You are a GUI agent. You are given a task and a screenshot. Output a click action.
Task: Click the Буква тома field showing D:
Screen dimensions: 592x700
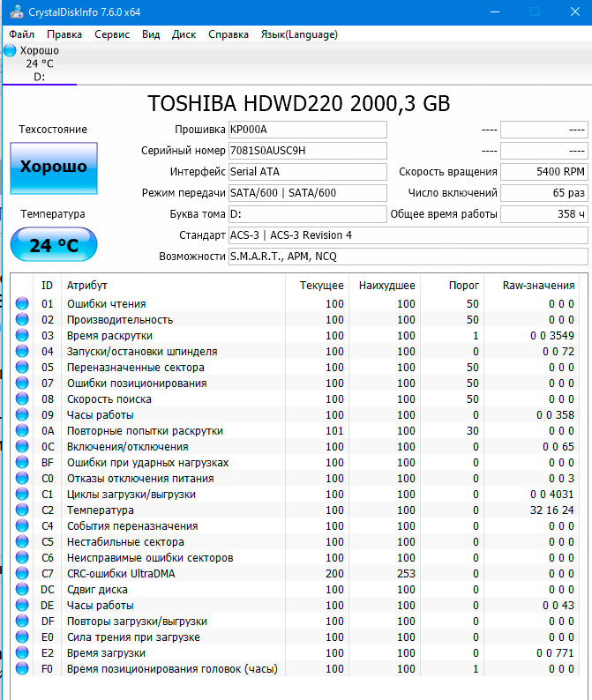point(307,214)
